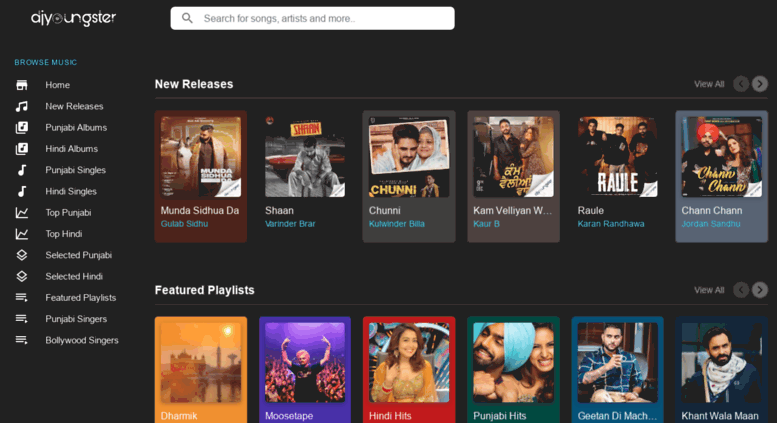Screen dimensions: 777x423
Task: Open artist link Karan Randhawa
Action: (610, 224)
